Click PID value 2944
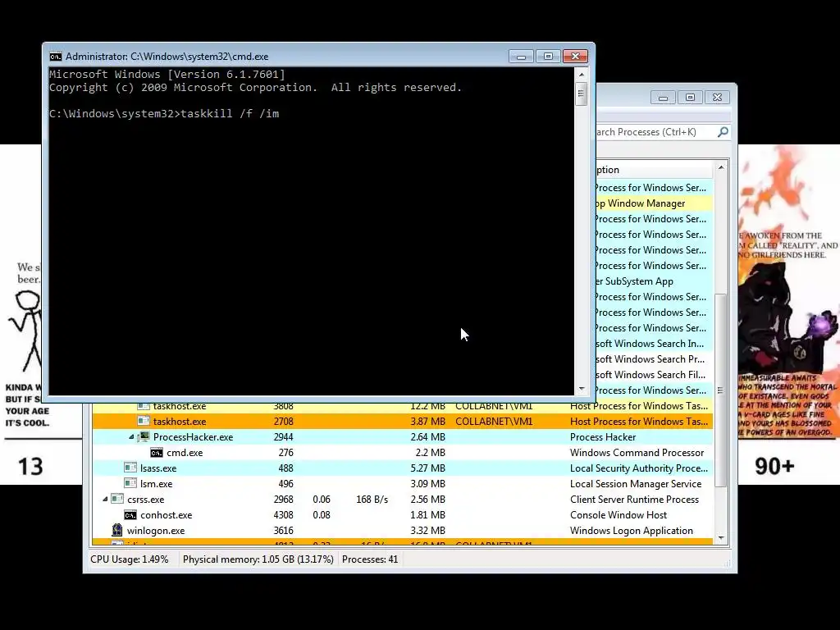This screenshot has height=630, width=840. coord(283,437)
